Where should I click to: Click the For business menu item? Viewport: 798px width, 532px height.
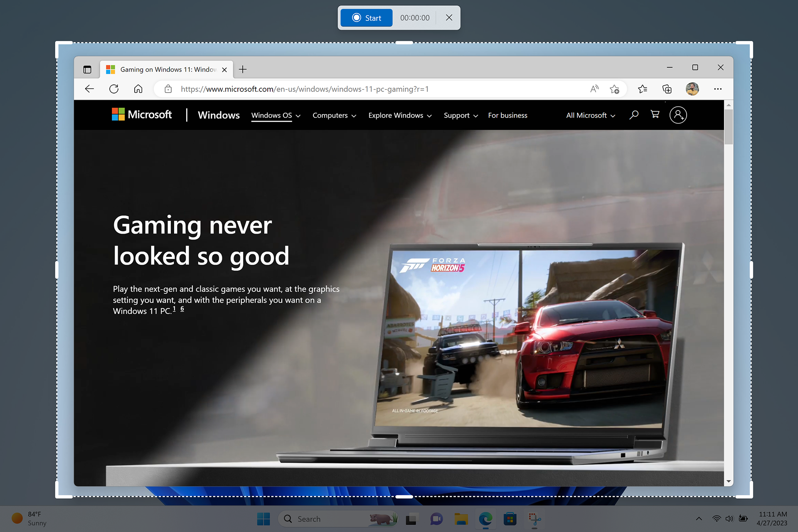[x=507, y=115]
